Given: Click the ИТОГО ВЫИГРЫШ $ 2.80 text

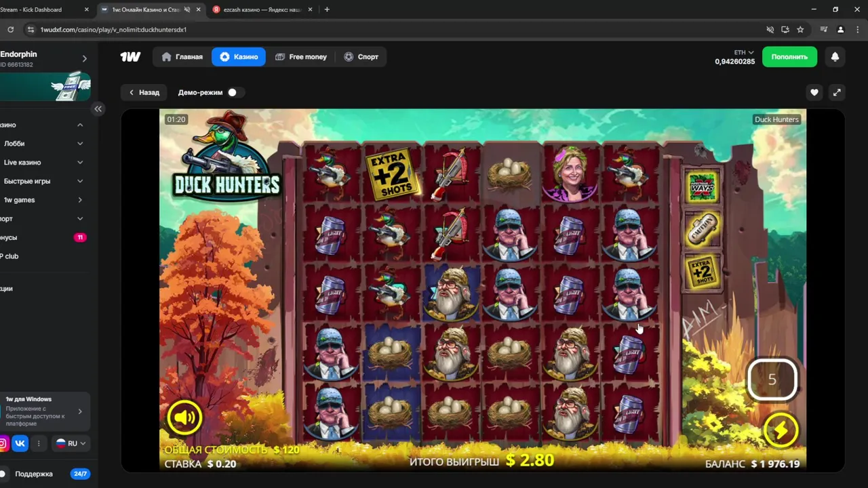Looking at the screenshot, I should [481, 461].
